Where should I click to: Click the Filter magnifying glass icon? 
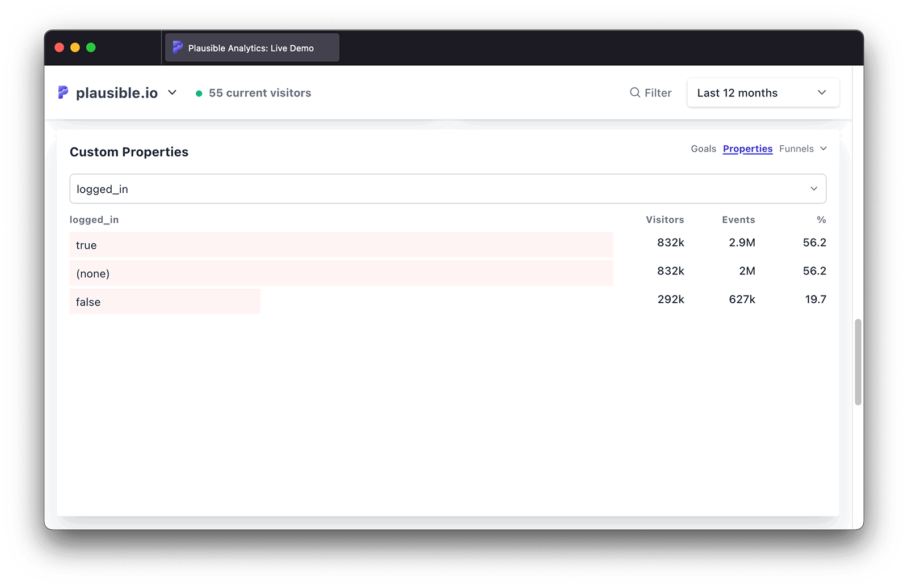pos(635,92)
